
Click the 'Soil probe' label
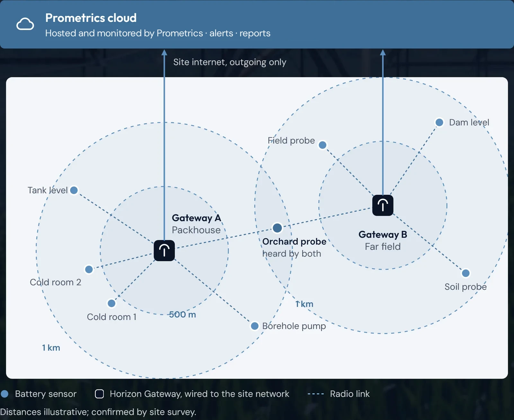465,287
